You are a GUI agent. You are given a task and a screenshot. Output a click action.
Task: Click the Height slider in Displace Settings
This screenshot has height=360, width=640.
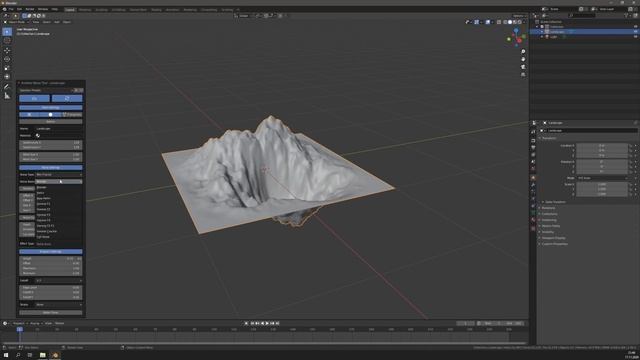tap(51, 259)
